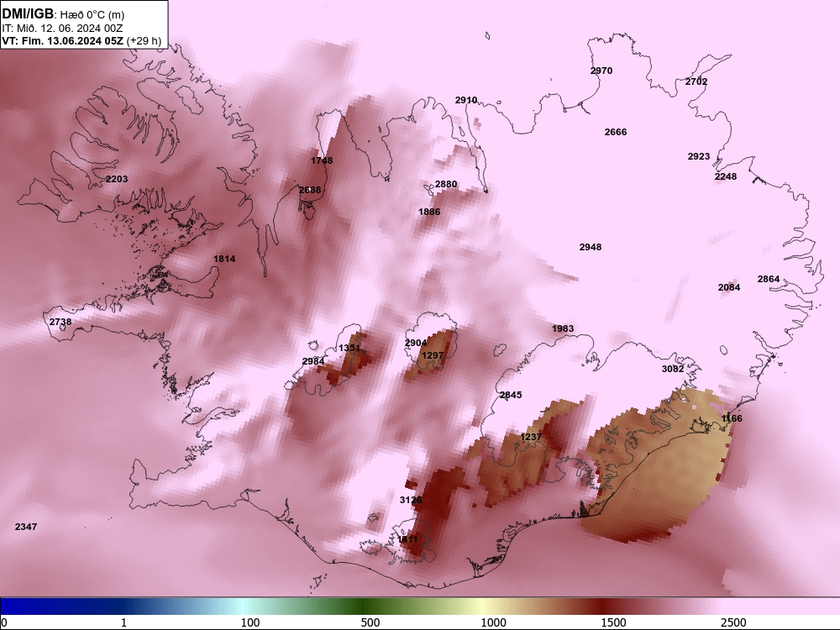Click the 2500 tick on color scale
Image resolution: width=840 pixels, height=630 pixels.
coord(733,622)
